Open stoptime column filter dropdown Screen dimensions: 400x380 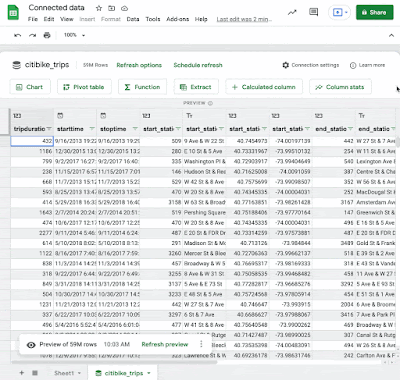(135, 129)
